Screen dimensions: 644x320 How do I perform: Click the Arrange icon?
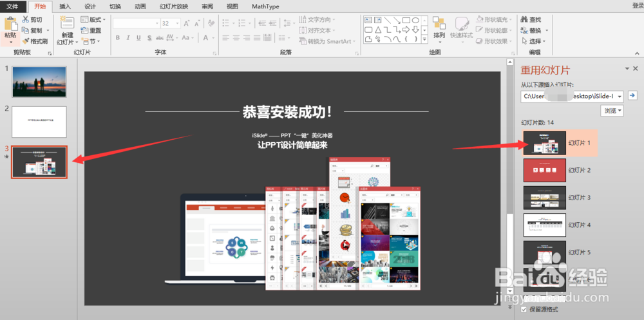pyautogui.click(x=439, y=23)
